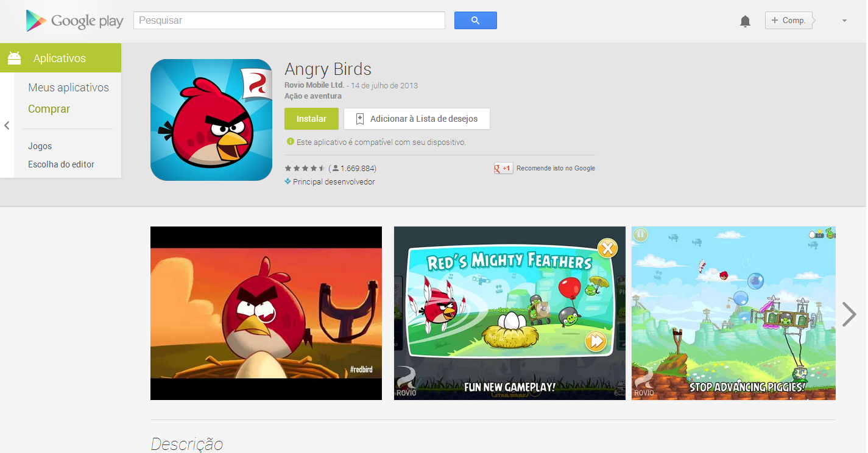868x453 pixels.
Task: Show next screenshots with the right arrow
Action: click(849, 314)
